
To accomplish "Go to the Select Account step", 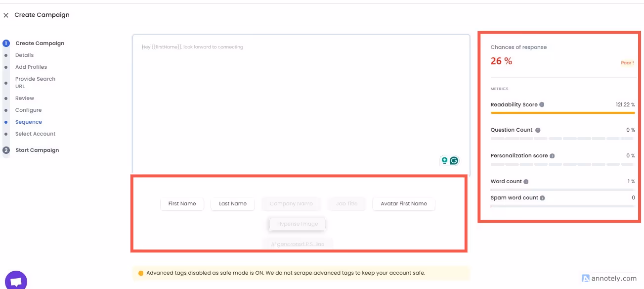I will coord(35,134).
